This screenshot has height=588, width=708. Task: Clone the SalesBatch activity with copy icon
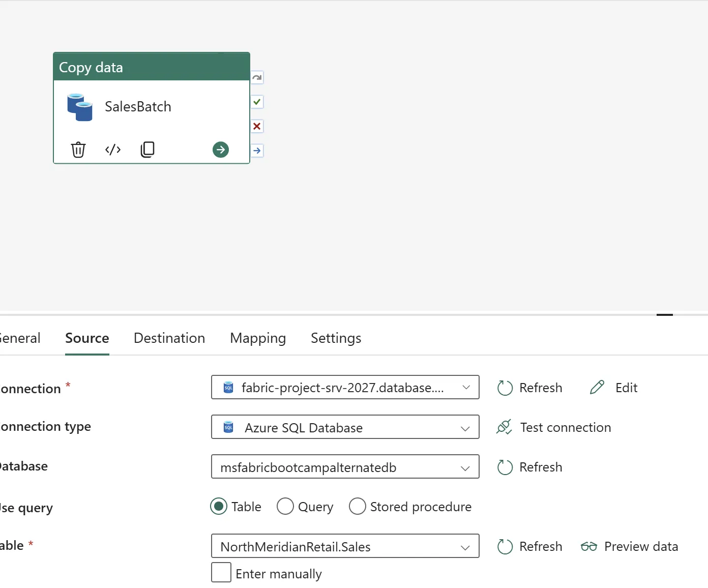tap(147, 150)
